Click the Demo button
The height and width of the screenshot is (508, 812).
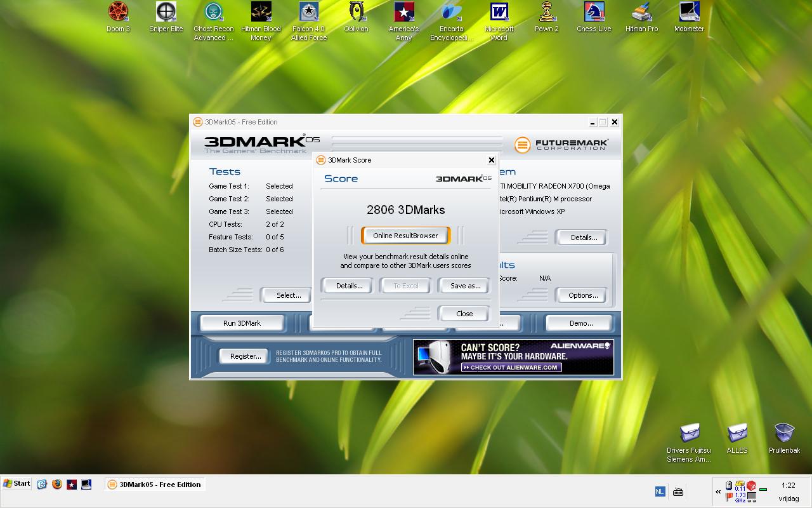580,323
